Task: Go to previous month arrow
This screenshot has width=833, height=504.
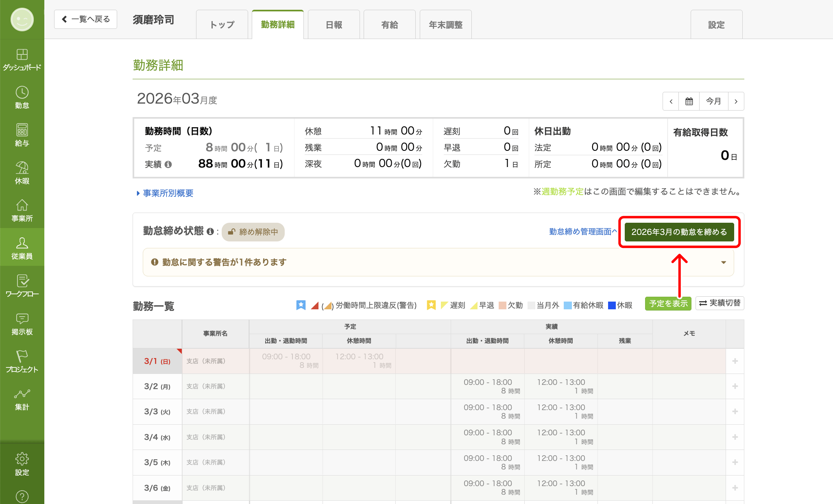Action: click(671, 101)
